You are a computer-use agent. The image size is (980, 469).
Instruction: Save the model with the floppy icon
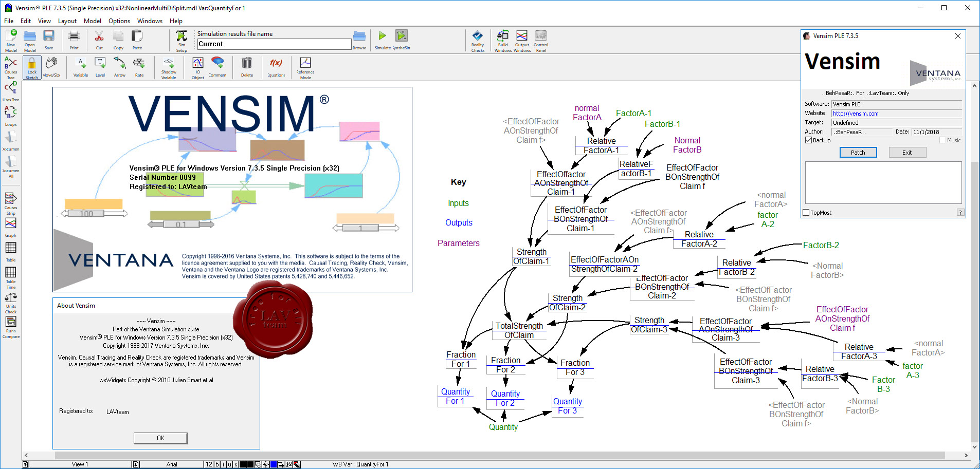[49, 40]
